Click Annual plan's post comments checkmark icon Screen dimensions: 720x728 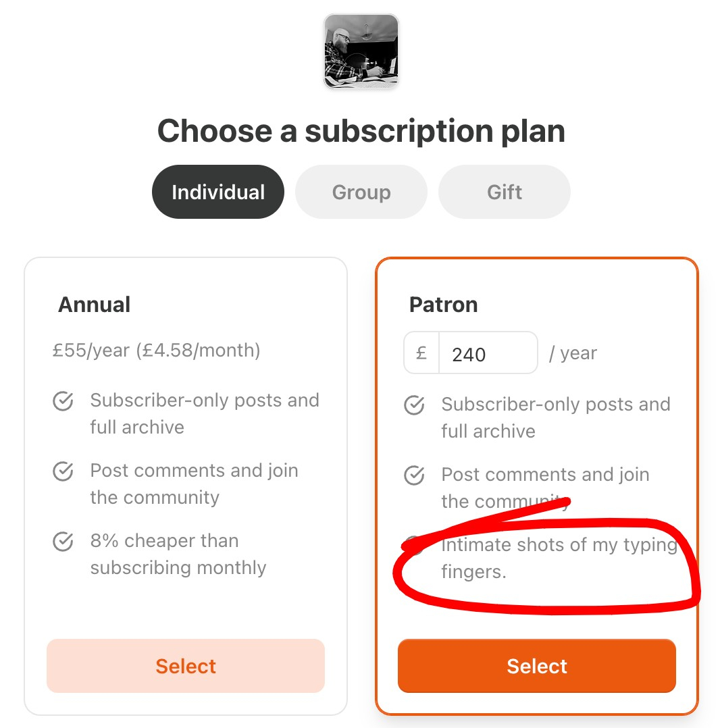pyautogui.click(x=63, y=472)
